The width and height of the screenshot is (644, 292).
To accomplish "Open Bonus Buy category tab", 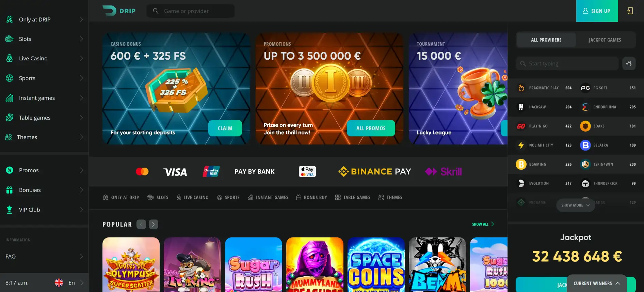I will 311,197.
